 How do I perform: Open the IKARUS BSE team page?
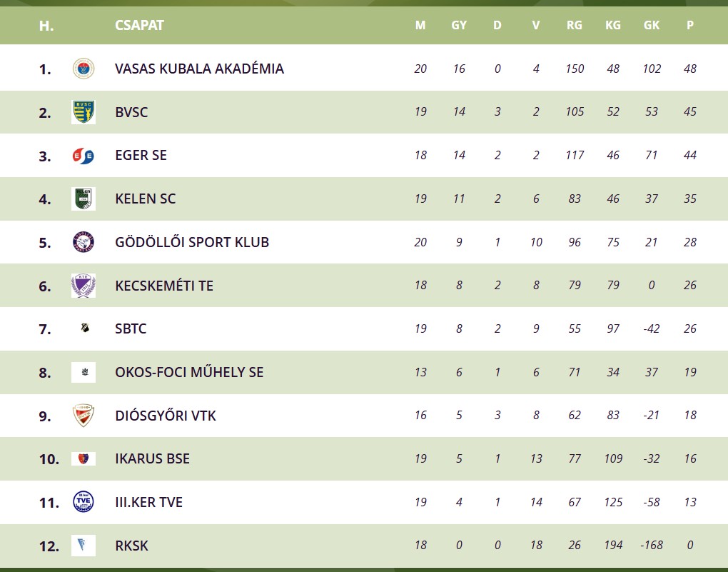[152, 458]
